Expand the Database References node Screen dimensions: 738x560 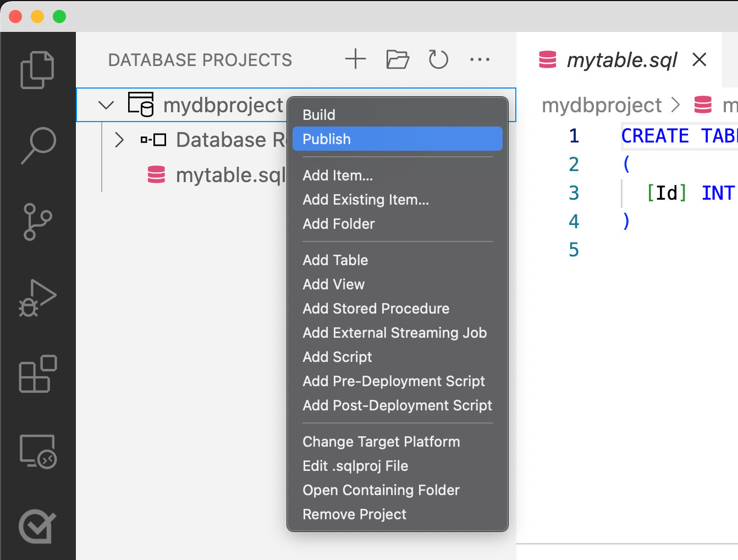point(119,140)
